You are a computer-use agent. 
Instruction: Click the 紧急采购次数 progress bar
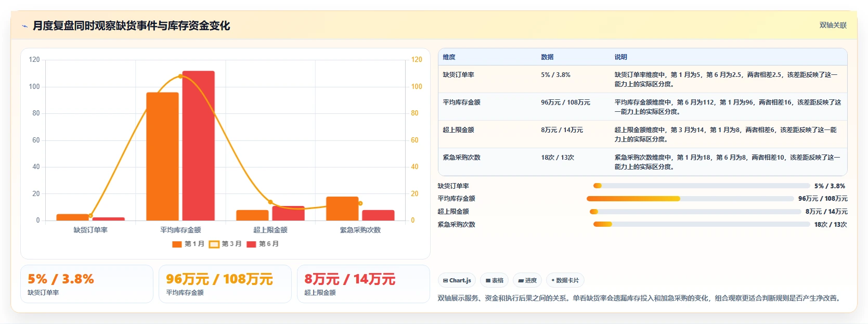(x=702, y=224)
